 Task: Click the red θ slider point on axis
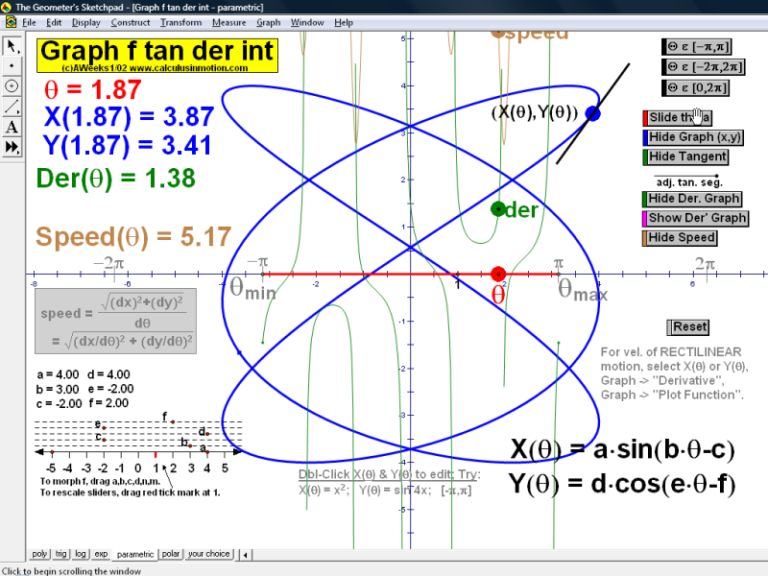pyautogui.click(x=498, y=274)
